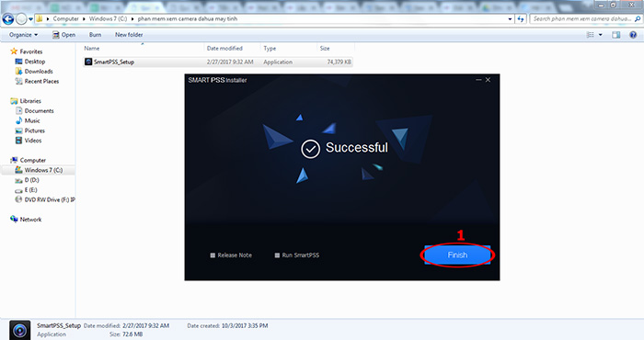Click the Videos library film icon
The width and height of the screenshot is (644, 340).
coord(18,141)
